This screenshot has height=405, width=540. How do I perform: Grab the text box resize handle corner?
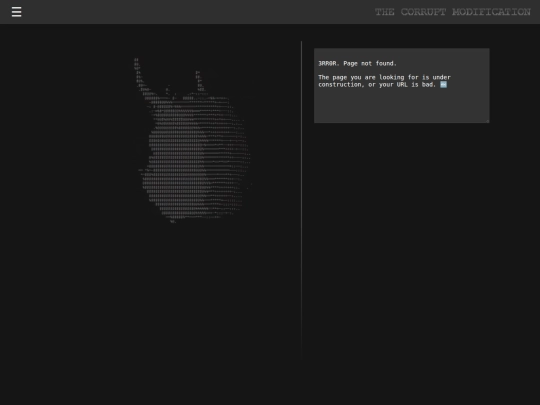[x=487, y=121]
